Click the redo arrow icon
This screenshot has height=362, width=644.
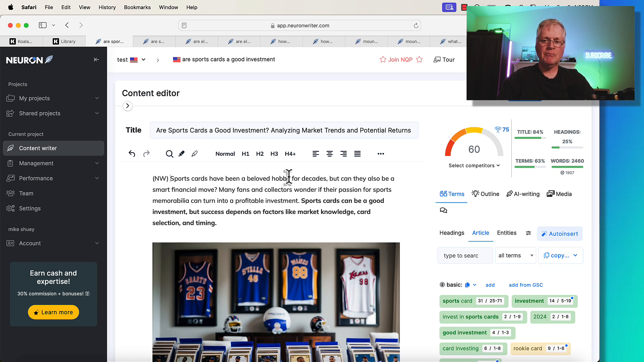(x=146, y=154)
